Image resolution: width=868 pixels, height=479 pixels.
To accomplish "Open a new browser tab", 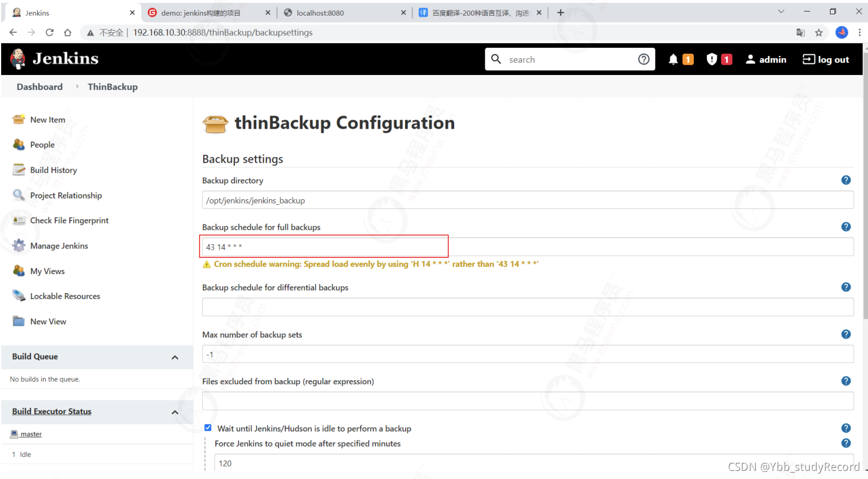I will (x=560, y=12).
